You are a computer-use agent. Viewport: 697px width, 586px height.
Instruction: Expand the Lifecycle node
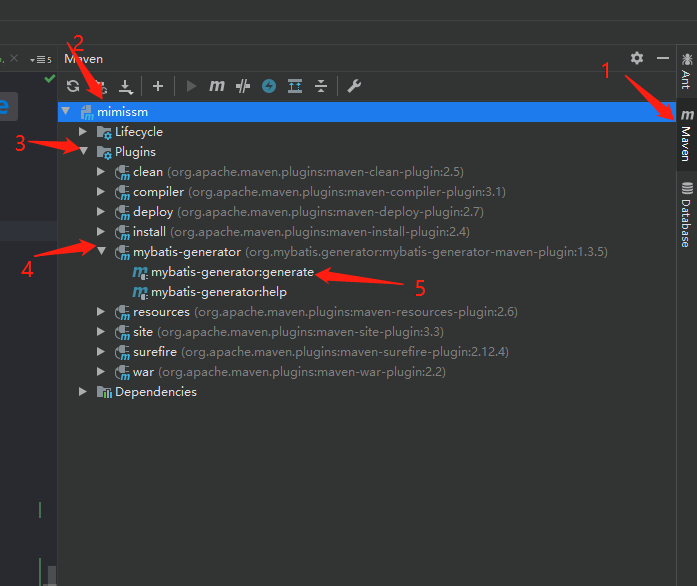(83, 131)
